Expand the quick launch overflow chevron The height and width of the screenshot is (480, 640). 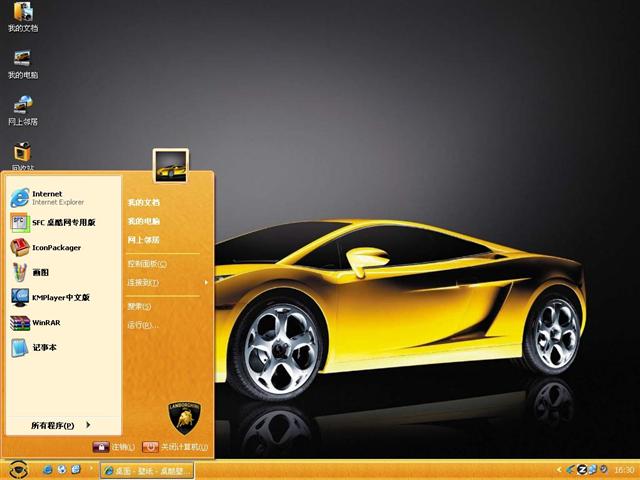91,468
